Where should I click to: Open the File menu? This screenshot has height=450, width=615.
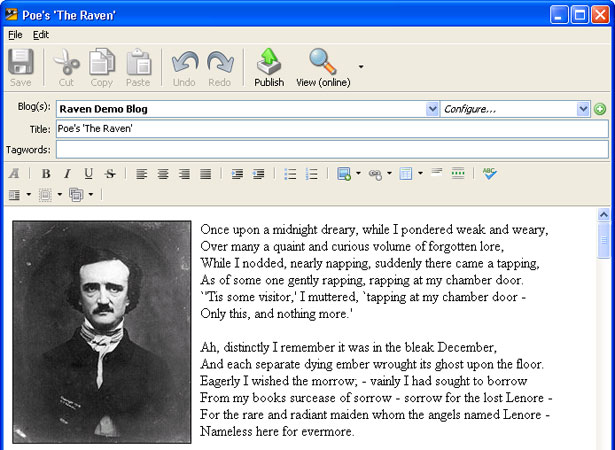pyautogui.click(x=15, y=35)
